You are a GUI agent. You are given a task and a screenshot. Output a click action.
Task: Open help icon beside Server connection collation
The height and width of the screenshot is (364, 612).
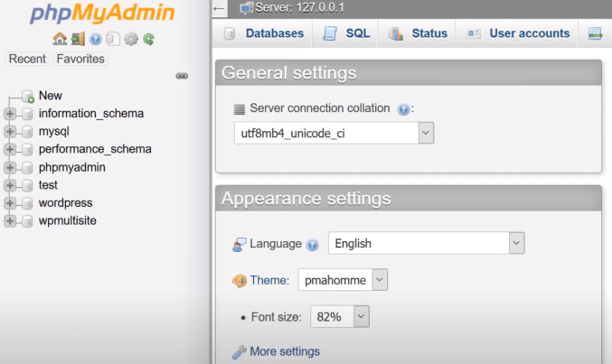[x=403, y=109]
